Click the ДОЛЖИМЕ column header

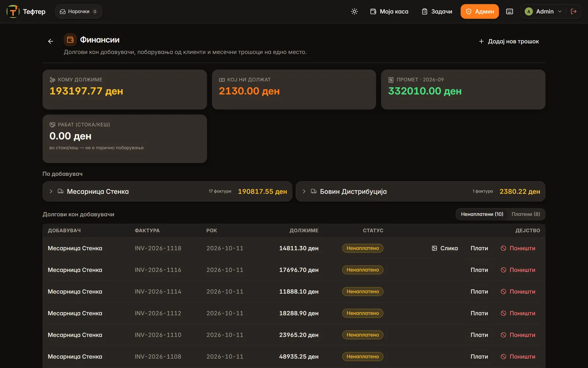click(x=304, y=231)
